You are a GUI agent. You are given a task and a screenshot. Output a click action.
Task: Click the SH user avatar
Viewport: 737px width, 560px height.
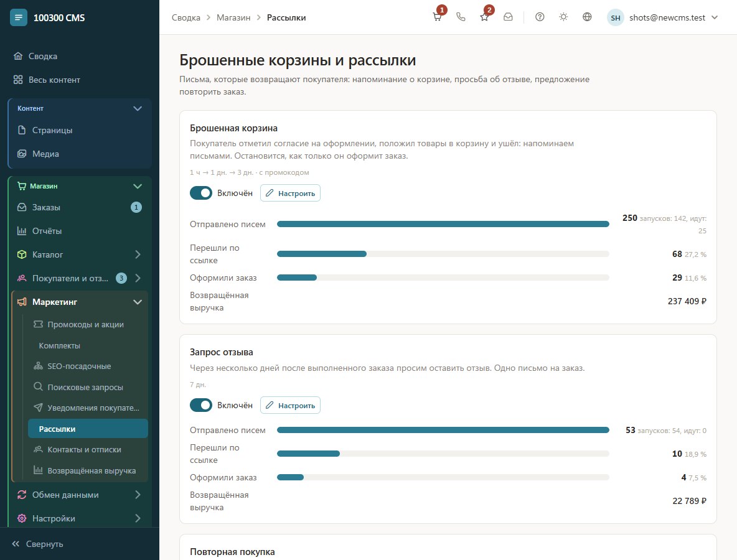[615, 18]
